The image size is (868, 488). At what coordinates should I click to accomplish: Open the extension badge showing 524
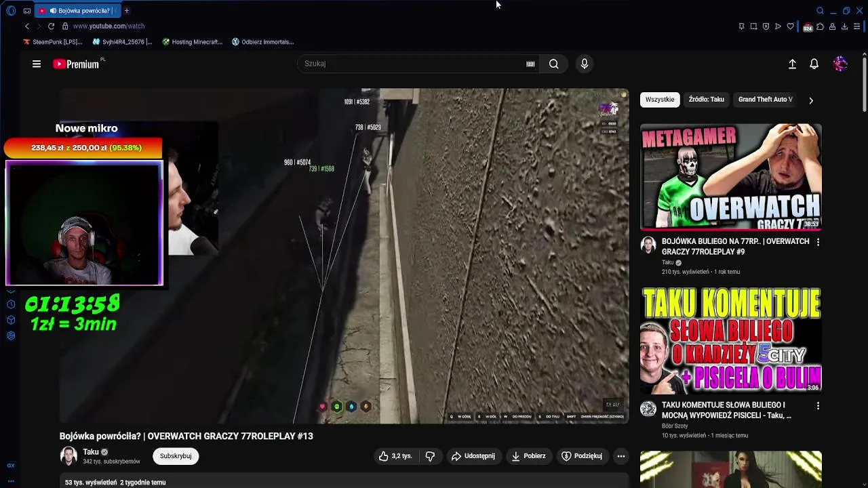point(808,27)
